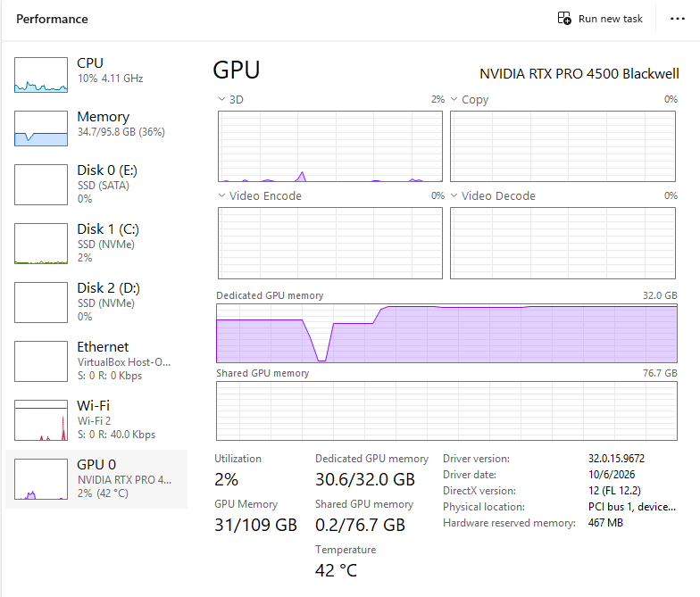Click the driver date 10/6/2026
Image resolution: width=700 pixels, height=597 pixels.
point(612,475)
